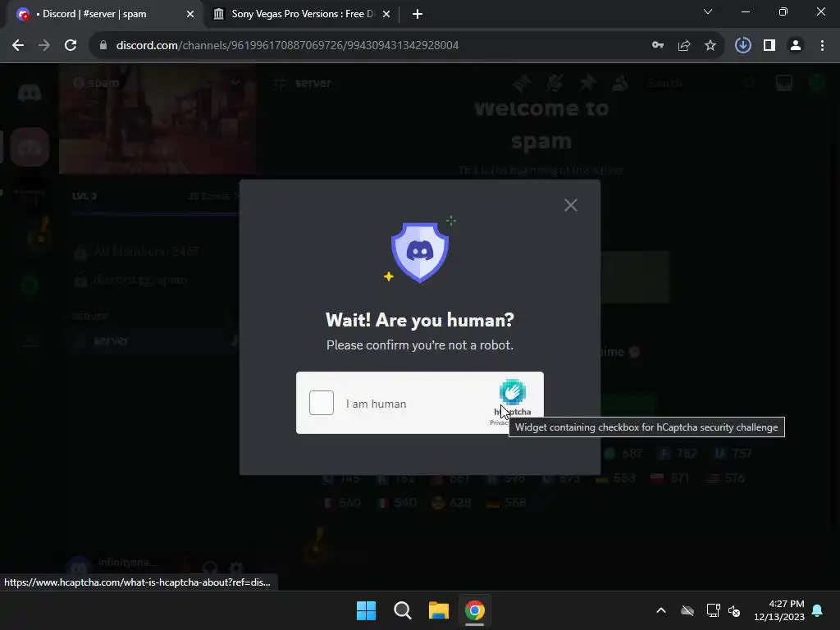Select the "server" channel in the list
The image size is (840, 630).
(x=155, y=340)
